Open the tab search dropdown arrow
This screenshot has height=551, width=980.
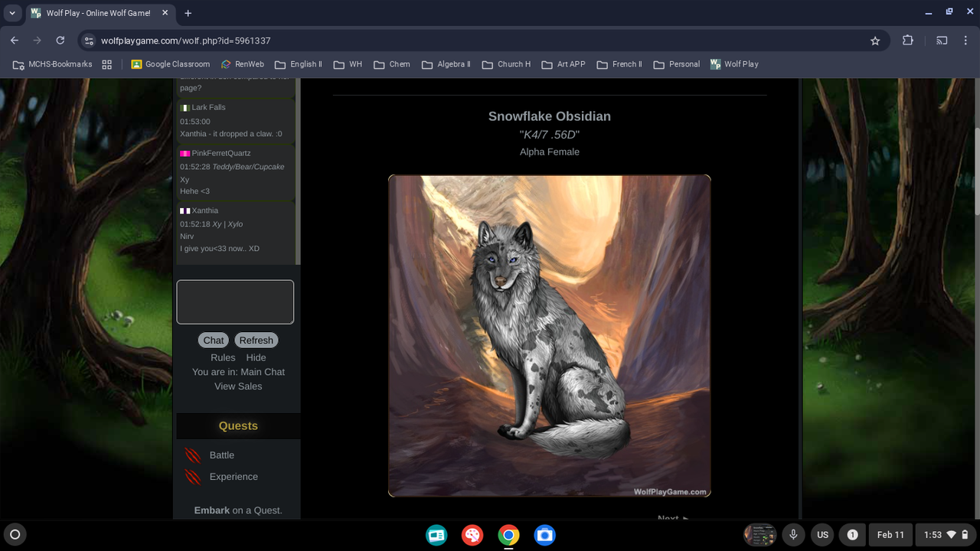pyautogui.click(x=12, y=13)
